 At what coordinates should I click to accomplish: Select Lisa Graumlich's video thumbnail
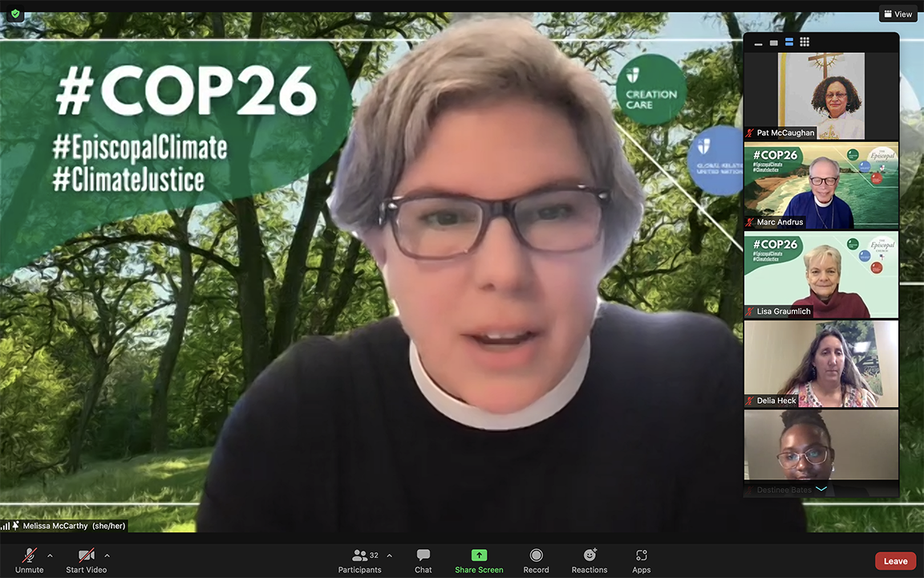pyautogui.click(x=821, y=275)
